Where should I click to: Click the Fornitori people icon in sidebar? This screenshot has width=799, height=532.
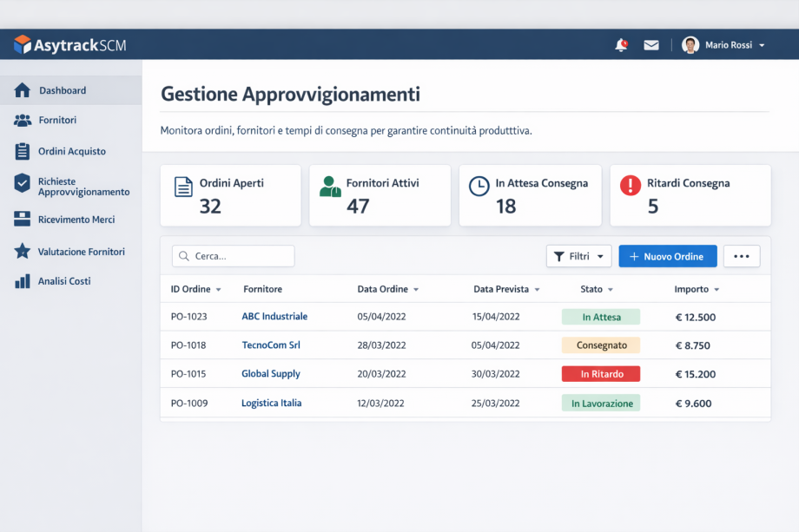coord(23,120)
